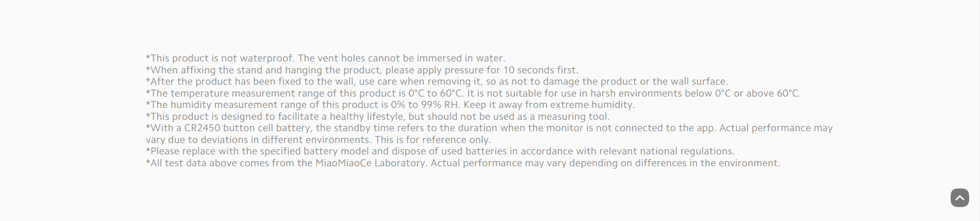
Task: Click the 'healthy lifestyle' disclaimer line
Action: pyautogui.click(x=378, y=117)
